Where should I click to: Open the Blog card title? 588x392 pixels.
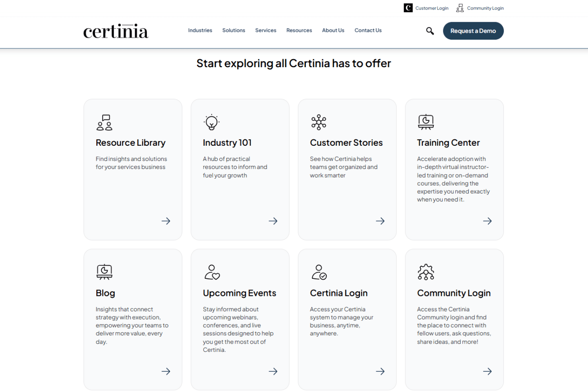coord(105,293)
